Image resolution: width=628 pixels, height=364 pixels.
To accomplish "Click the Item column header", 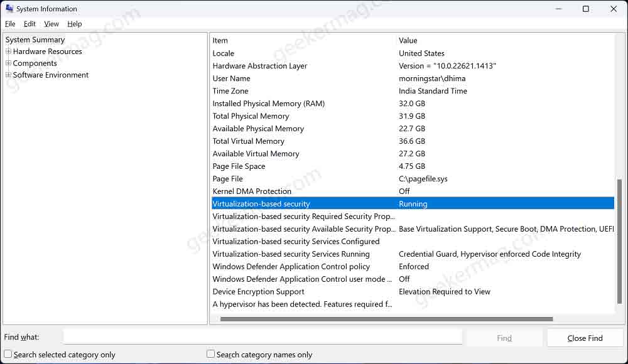I will pyautogui.click(x=303, y=40).
